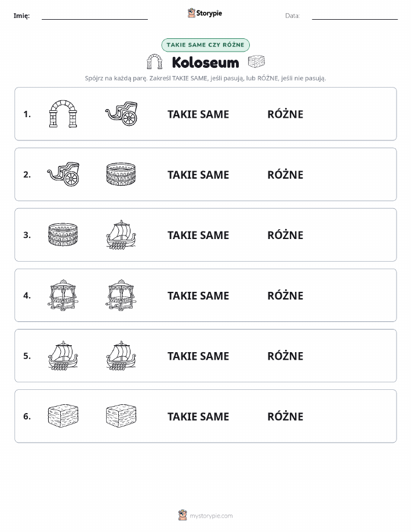Screen dimensions: 411x532
Task: Click the Storypie logo at top
Action: coord(205,13)
